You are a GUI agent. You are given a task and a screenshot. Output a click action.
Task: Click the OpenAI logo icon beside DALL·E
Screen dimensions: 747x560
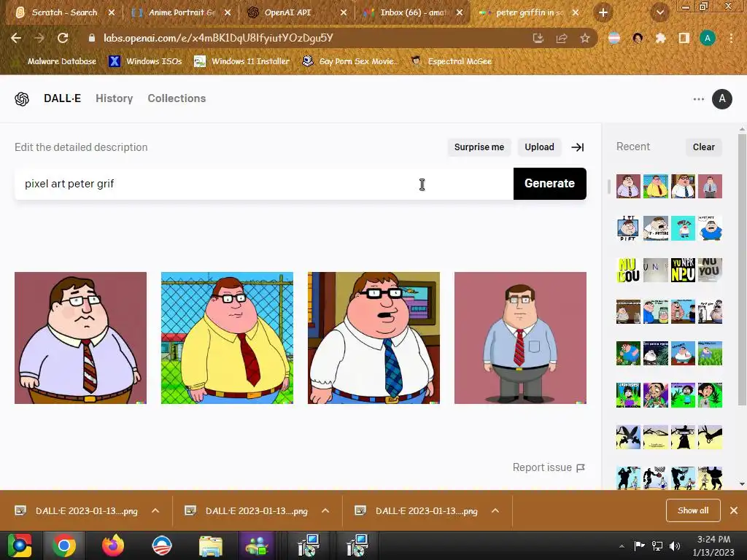(x=22, y=98)
